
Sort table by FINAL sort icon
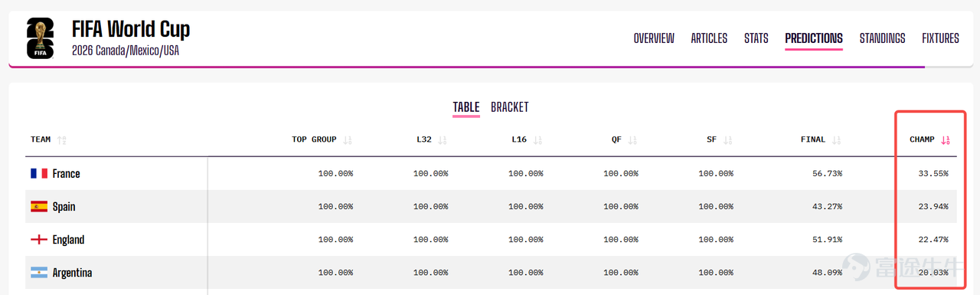(x=836, y=140)
